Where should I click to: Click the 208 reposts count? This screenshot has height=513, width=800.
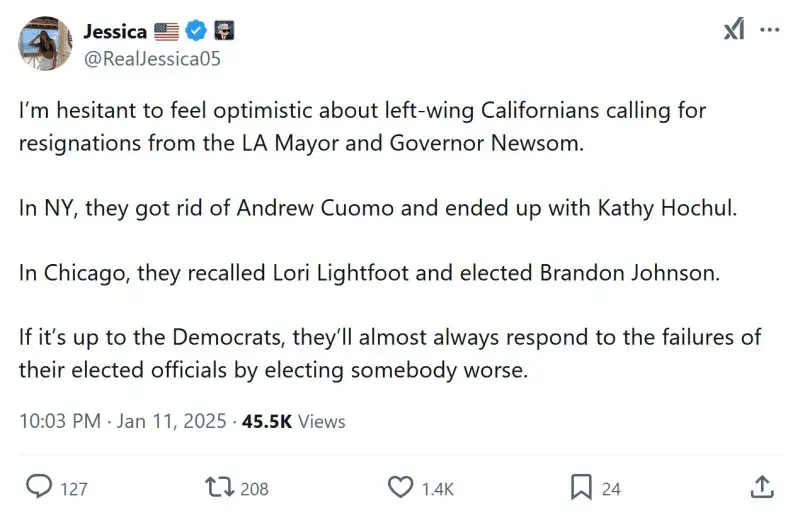[254, 488]
